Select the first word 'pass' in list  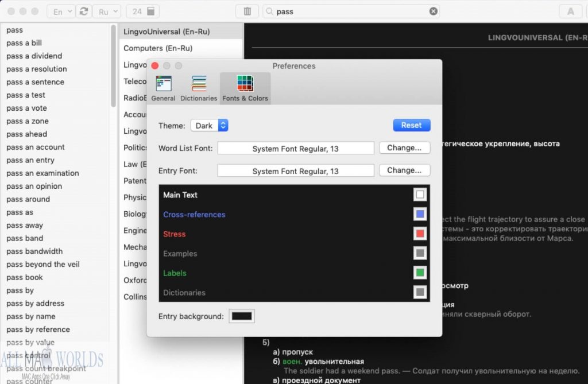pos(14,30)
